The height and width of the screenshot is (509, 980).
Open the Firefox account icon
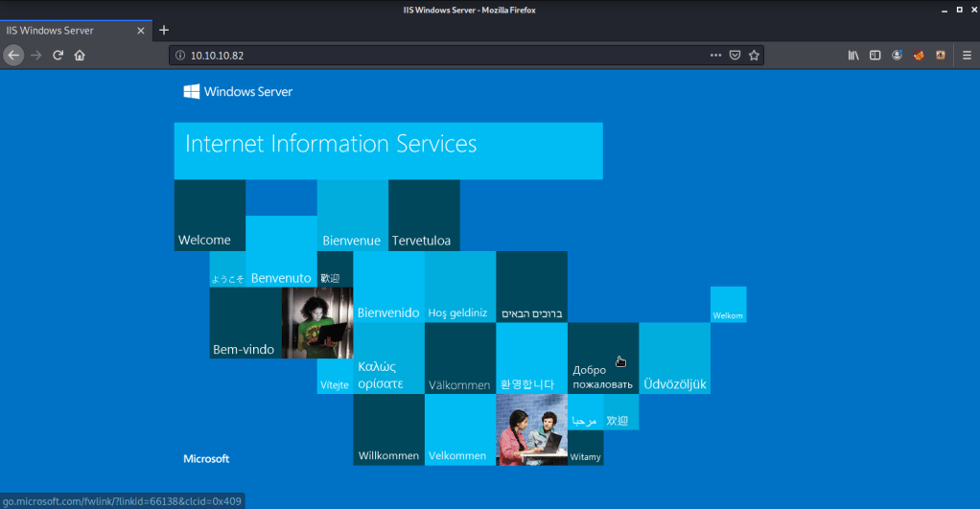[x=898, y=56]
